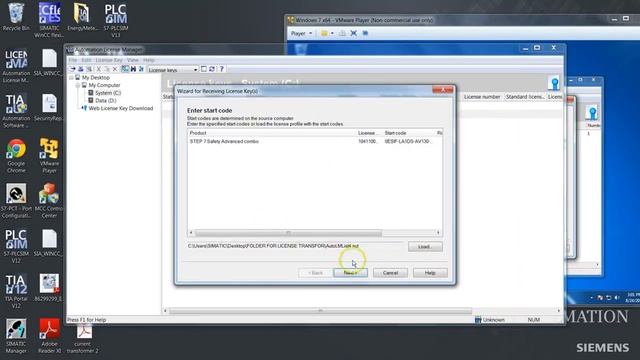The height and width of the screenshot is (360, 640).
Task: Click the square icon beside License keys dropdown
Action: 204,69
